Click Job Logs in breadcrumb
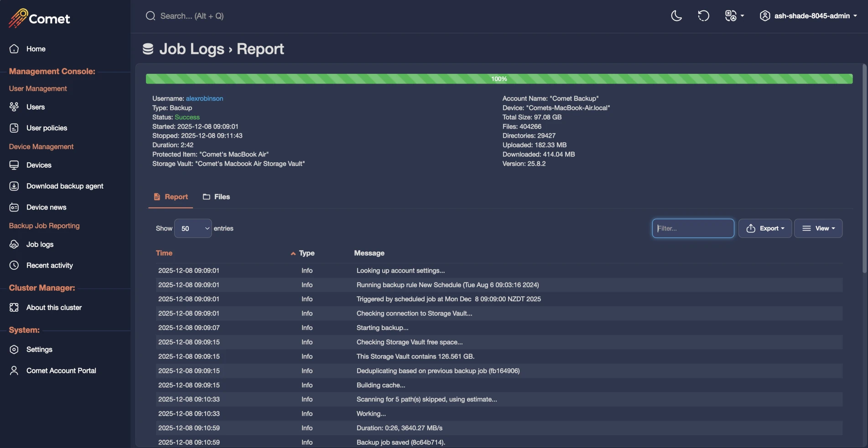 [x=192, y=49]
